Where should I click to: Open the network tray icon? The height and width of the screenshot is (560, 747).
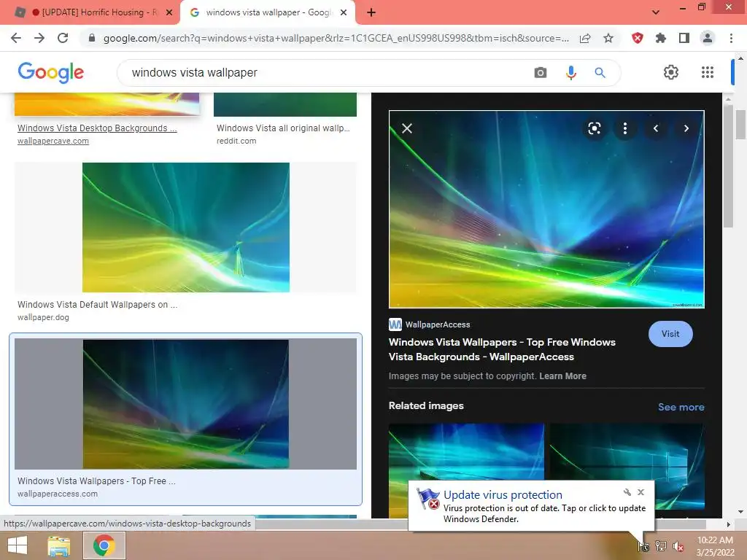[661, 546]
